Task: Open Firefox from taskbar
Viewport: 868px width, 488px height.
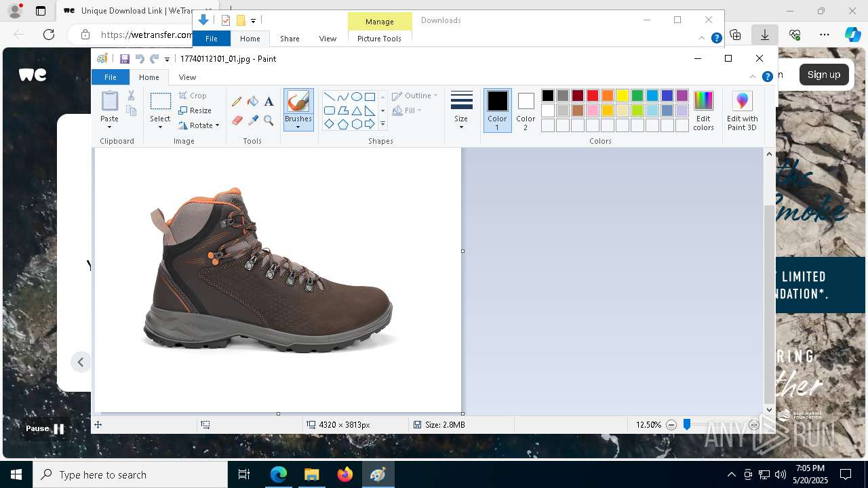Action: [x=344, y=474]
